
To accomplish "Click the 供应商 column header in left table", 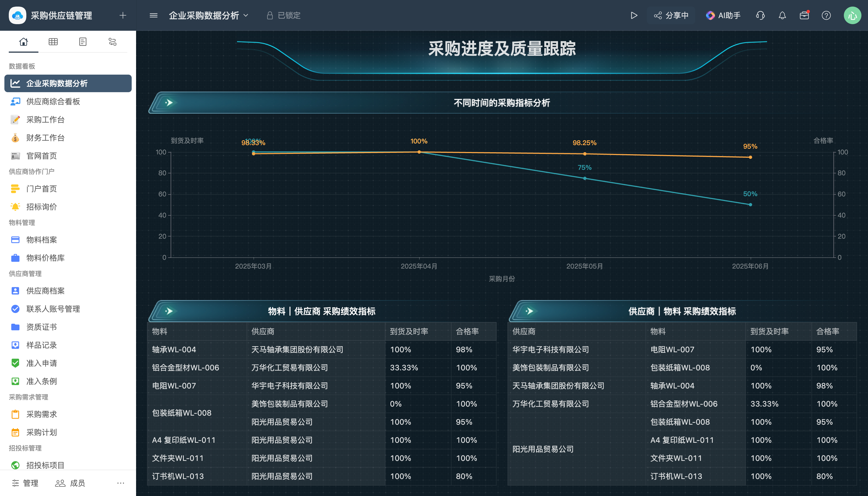I will click(x=263, y=331).
